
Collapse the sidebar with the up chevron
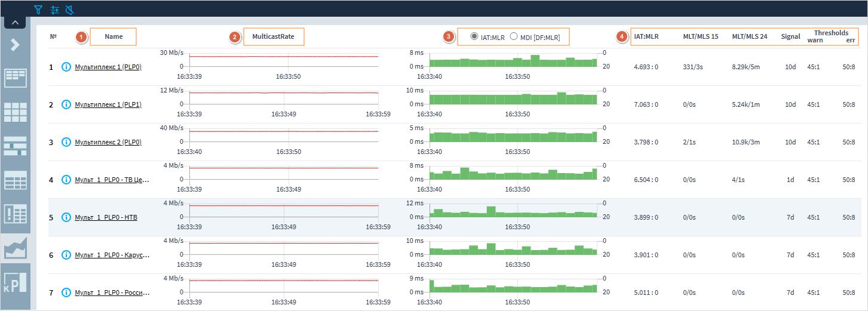[15, 23]
